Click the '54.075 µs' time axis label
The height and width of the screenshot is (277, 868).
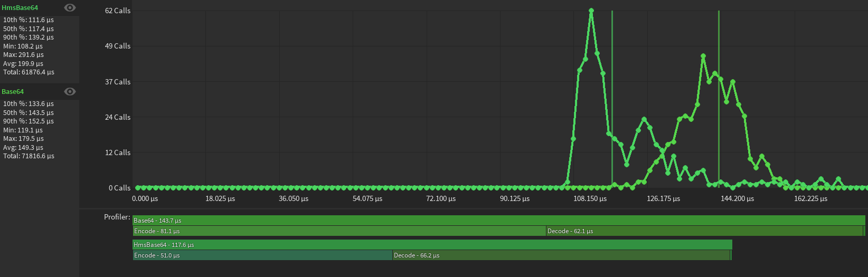click(367, 199)
